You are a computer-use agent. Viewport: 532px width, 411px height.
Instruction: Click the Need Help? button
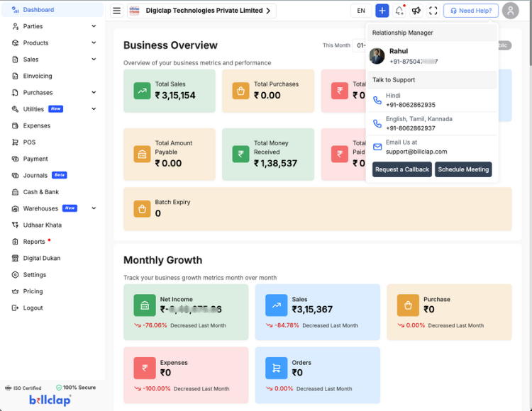click(x=471, y=11)
